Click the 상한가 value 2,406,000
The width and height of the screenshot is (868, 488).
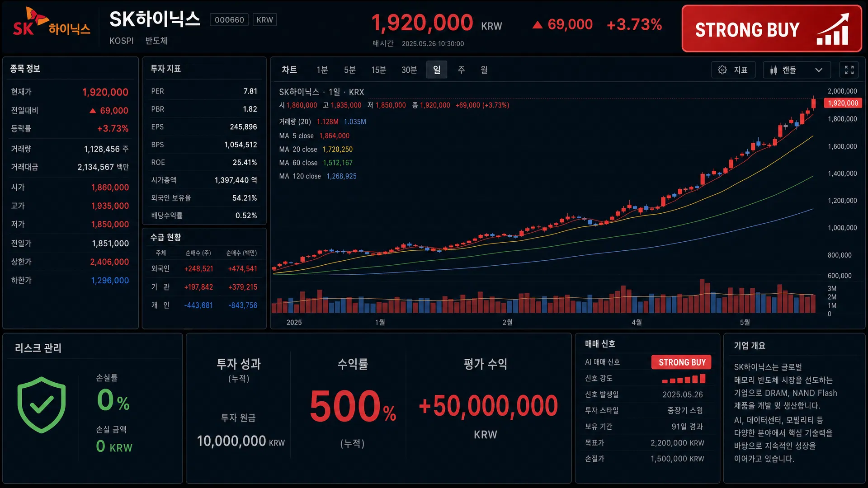(x=109, y=262)
